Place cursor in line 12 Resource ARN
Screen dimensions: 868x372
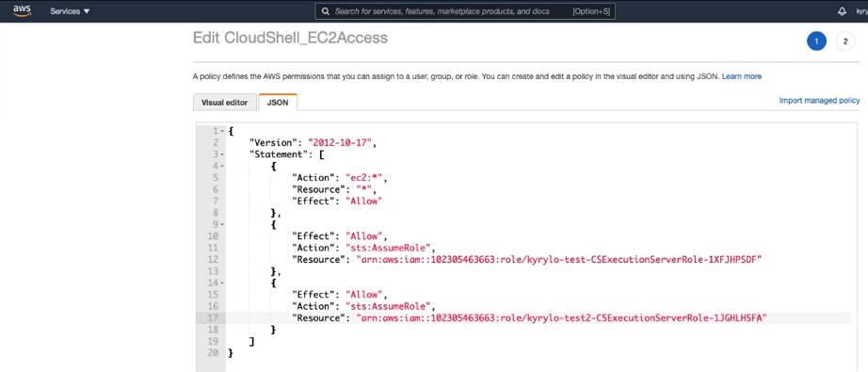(559, 260)
